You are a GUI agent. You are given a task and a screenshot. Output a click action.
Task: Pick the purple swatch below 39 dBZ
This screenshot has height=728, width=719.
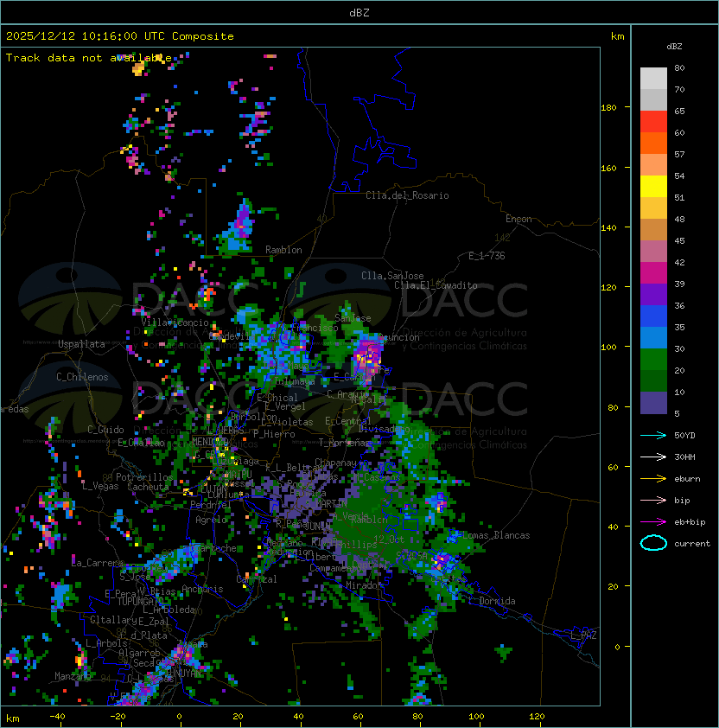coord(653,294)
